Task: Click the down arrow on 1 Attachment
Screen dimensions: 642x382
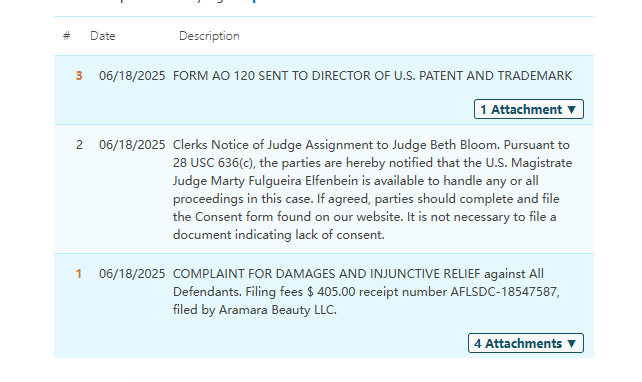Action: tap(572, 110)
